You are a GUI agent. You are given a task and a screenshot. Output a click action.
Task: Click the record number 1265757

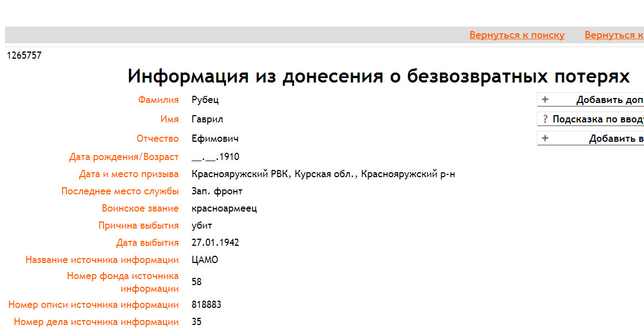(24, 55)
